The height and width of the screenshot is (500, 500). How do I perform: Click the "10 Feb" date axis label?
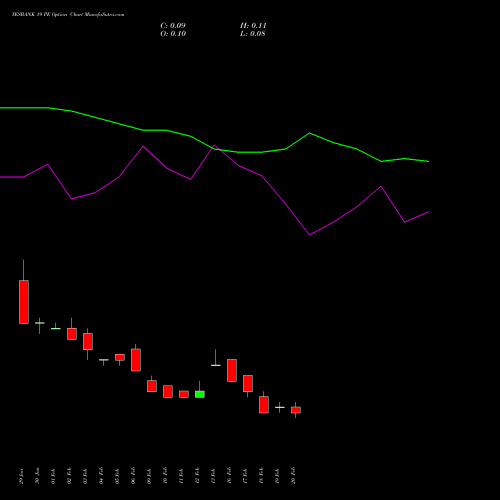166,476
